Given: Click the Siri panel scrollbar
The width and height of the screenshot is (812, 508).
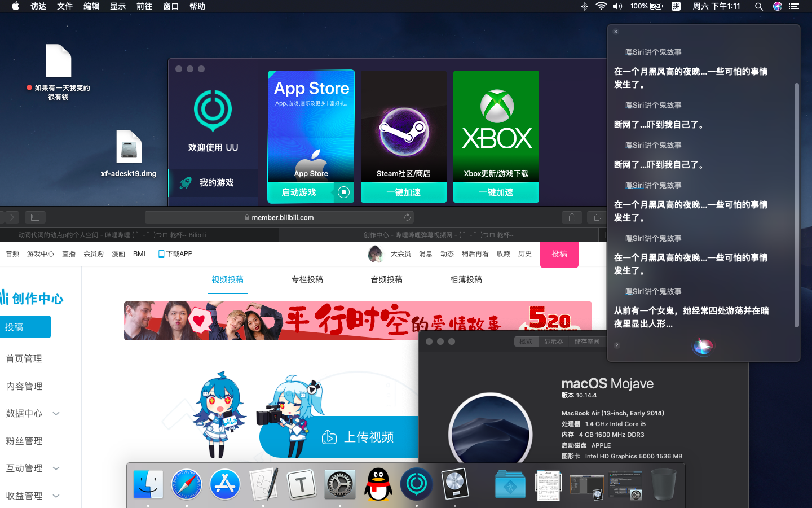Looking at the screenshot, I should [796, 205].
